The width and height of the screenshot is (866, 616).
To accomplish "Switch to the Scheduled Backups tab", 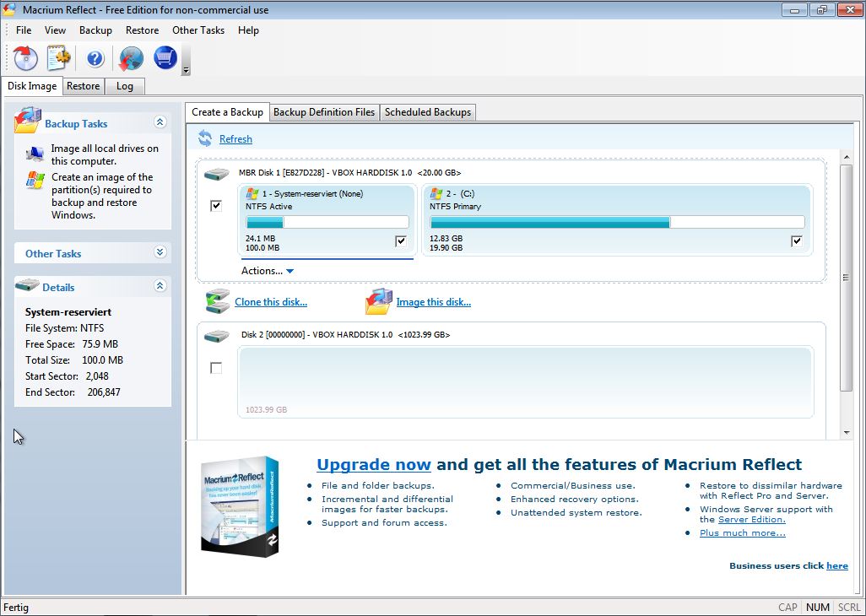I will [x=428, y=112].
